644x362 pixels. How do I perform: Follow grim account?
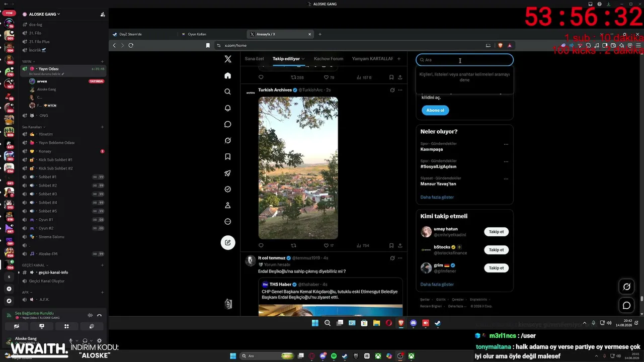tap(496, 268)
